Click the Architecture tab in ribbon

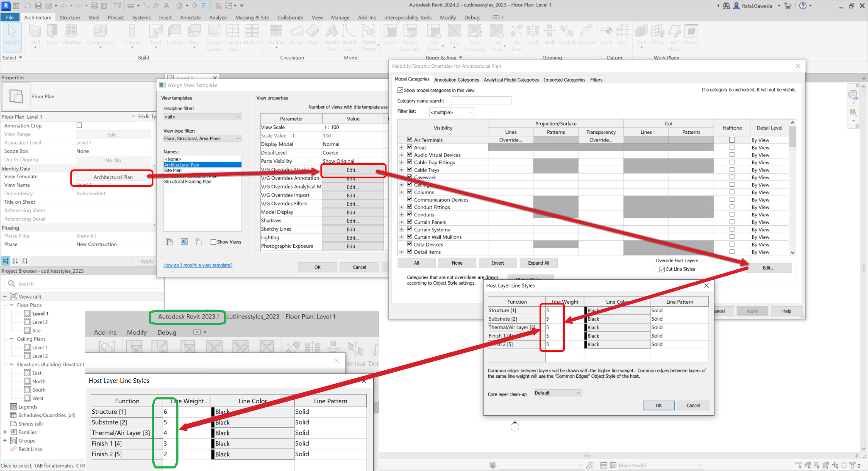point(36,17)
